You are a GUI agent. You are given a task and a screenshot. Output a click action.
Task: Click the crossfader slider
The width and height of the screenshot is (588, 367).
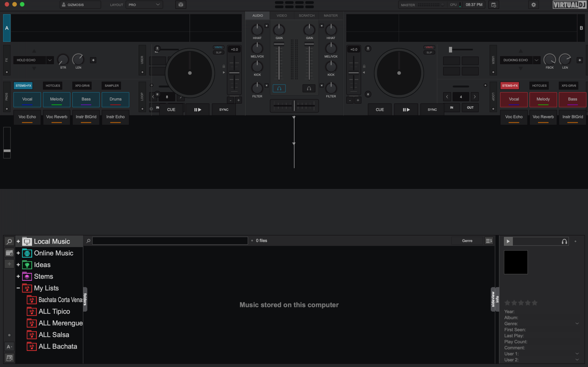[x=294, y=106]
